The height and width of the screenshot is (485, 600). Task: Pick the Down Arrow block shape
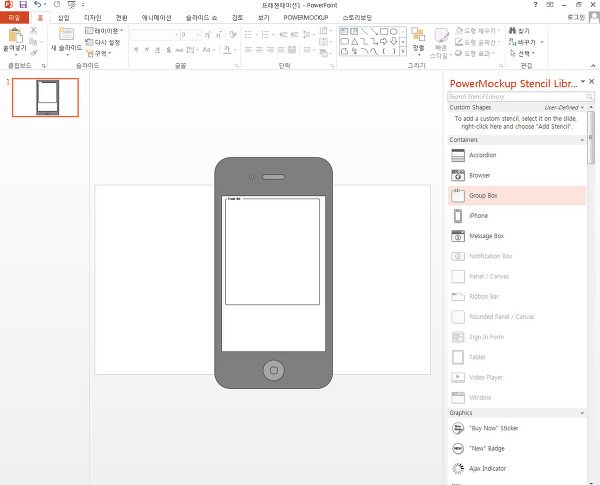[x=393, y=41]
